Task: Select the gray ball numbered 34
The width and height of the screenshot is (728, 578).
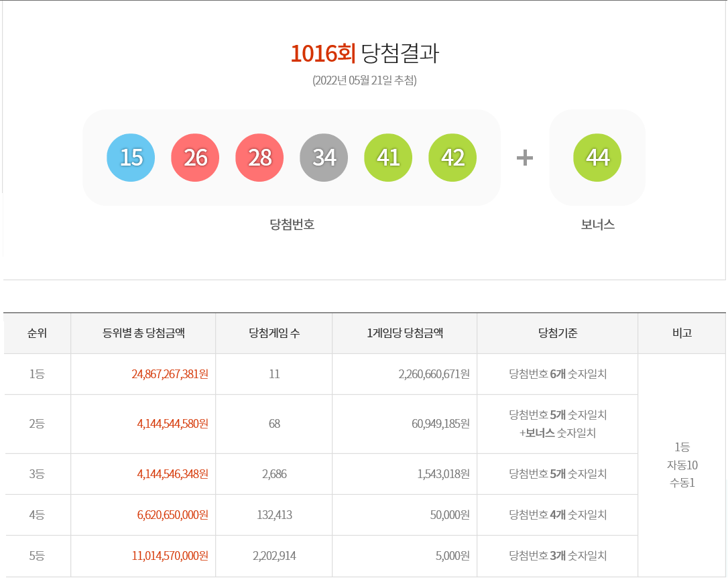Action: click(x=324, y=158)
